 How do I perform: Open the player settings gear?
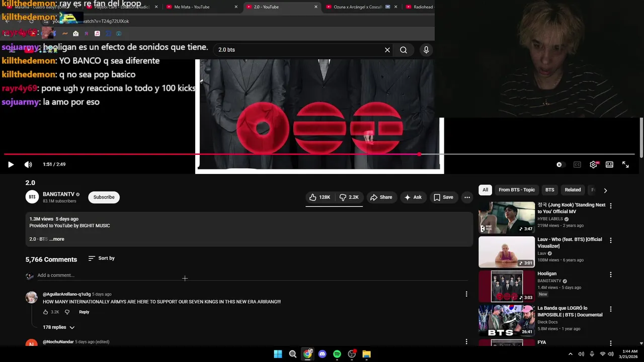coord(594,164)
